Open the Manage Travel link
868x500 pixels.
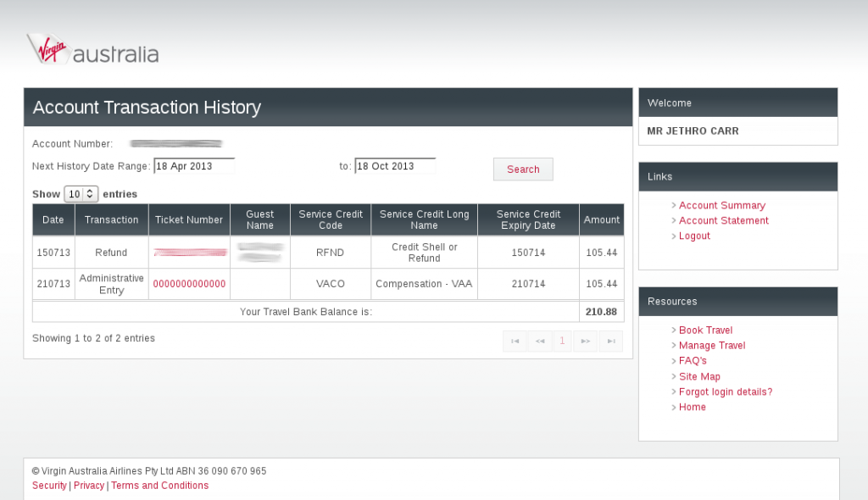click(712, 346)
